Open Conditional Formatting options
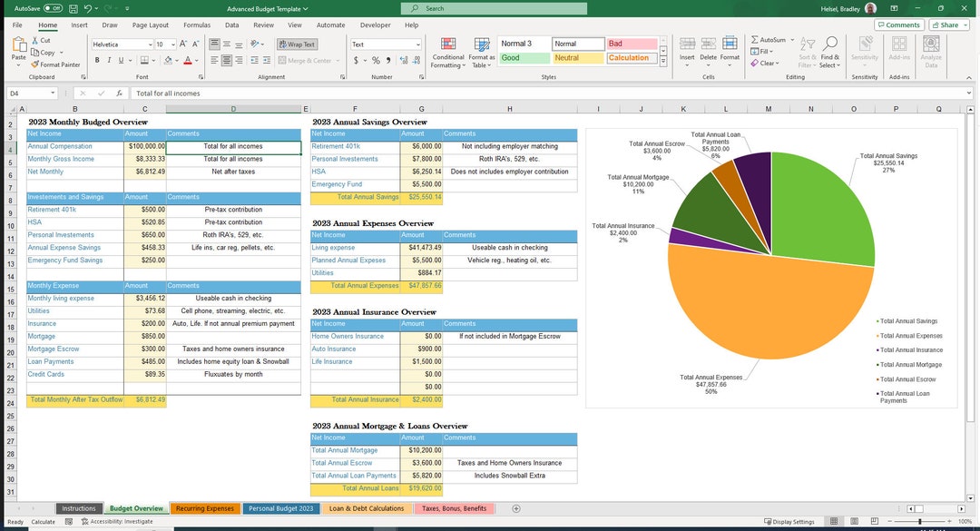The height and width of the screenshot is (531, 980). coord(447,48)
